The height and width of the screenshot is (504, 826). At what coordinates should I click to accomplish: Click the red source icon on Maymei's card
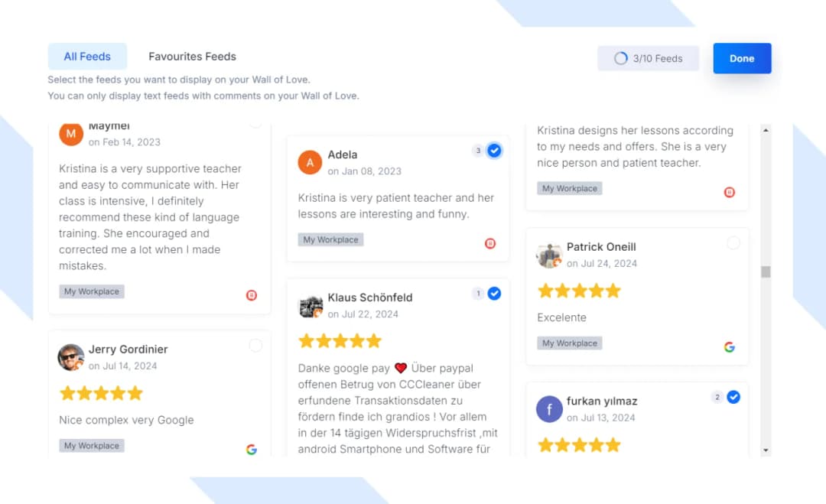click(252, 294)
